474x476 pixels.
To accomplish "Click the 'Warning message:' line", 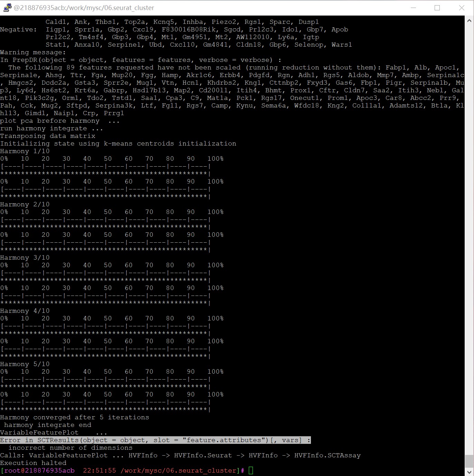I will (33, 53).
